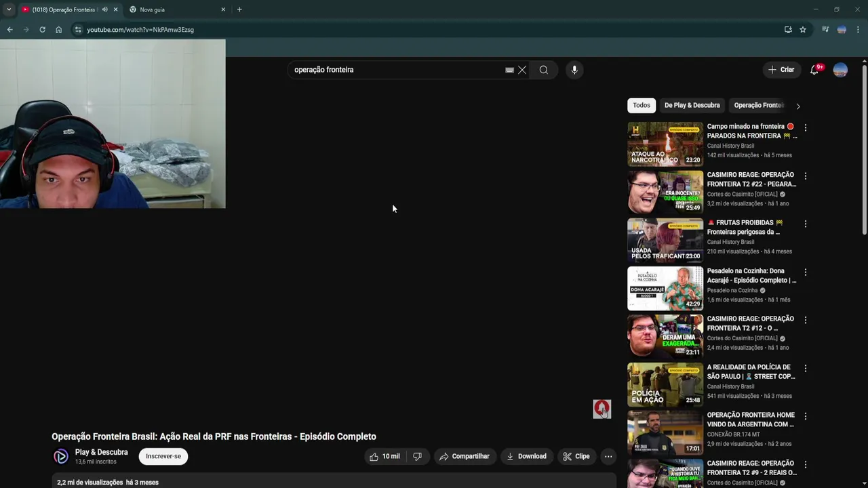Open Pesadelo na Cozinha Dona Acarajé thumbnail
Image resolution: width=868 pixels, height=488 pixels.
pyautogui.click(x=665, y=288)
